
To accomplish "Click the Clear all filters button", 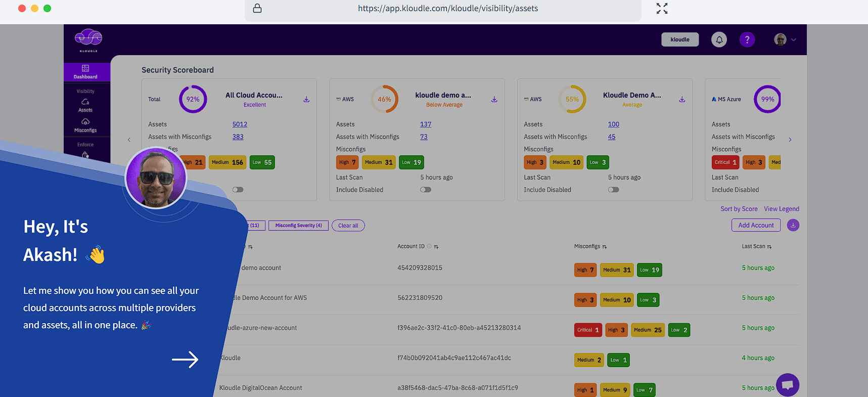I will pos(348,226).
